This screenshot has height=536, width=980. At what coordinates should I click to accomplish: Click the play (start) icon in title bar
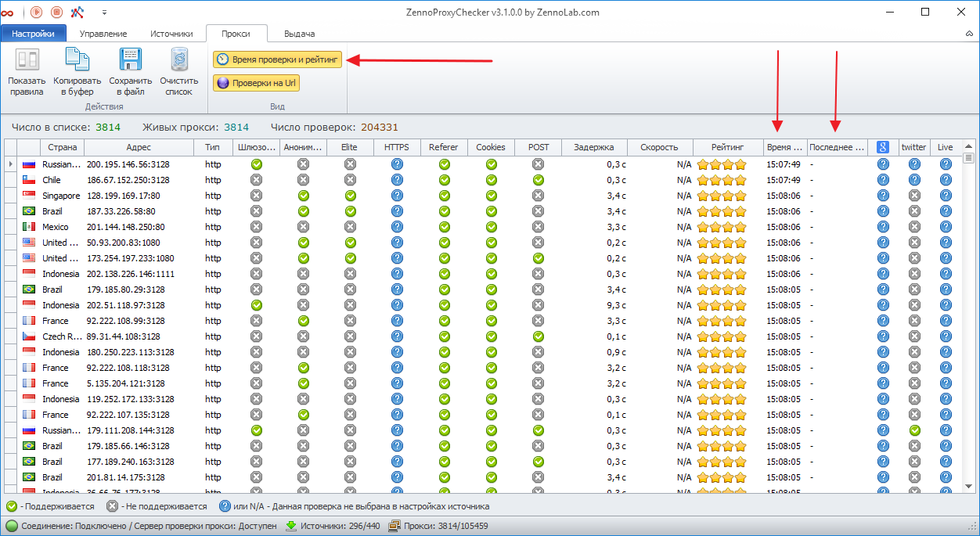[x=36, y=12]
